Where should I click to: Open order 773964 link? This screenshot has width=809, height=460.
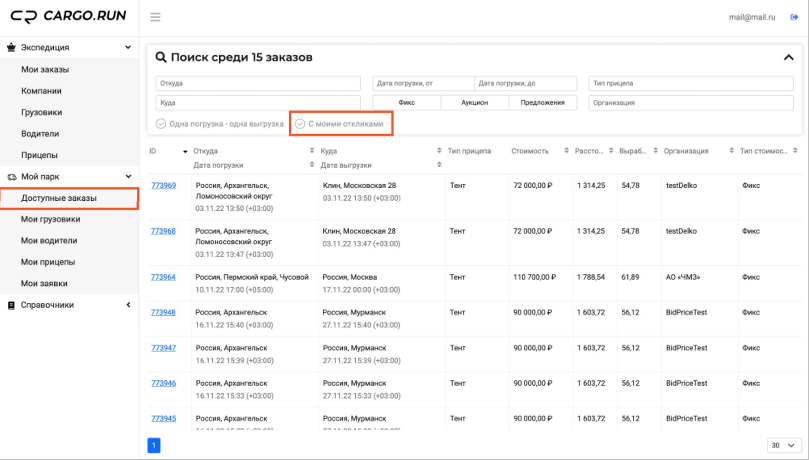click(163, 277)
